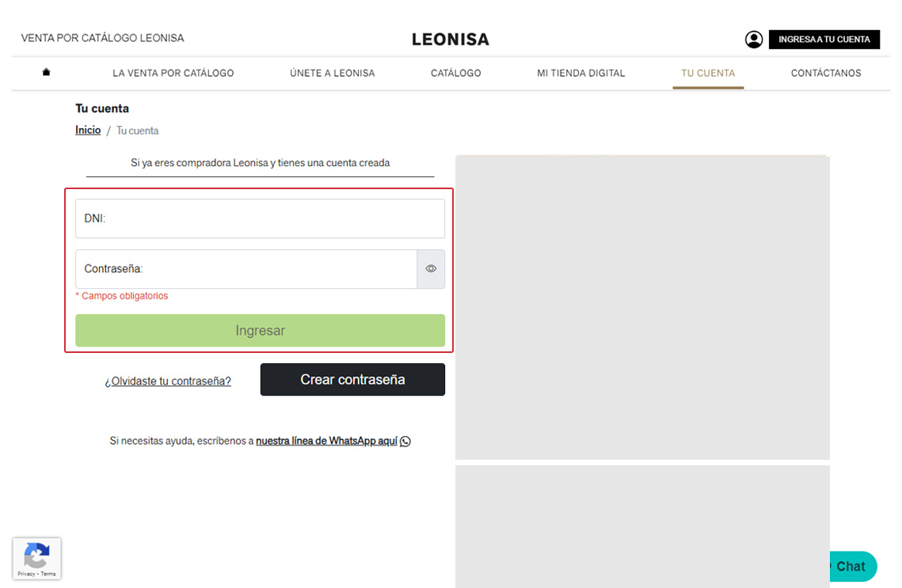Click the LEONISA logo in header
Screen dimensions: 902x588
coord(450,40)
